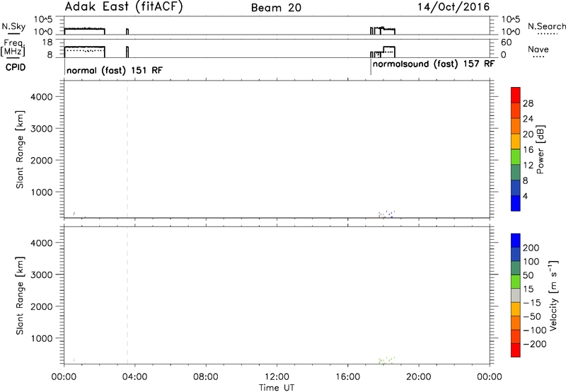Select the 28 value on Power colorbar
The image size is (566, 392).
pos(528,103)
